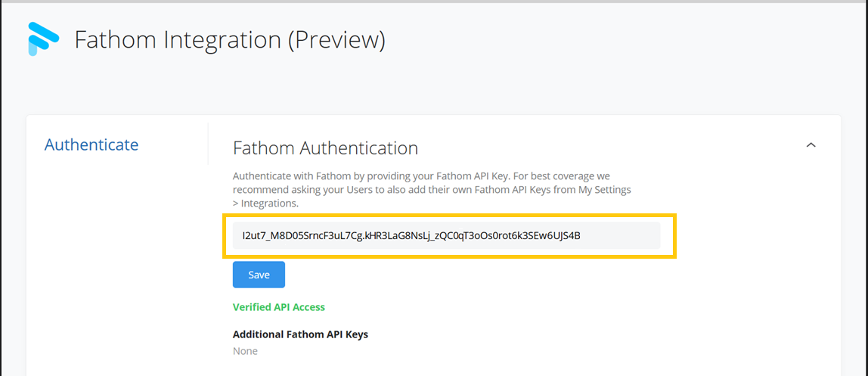The height and width of the screenshot is (376, 868).
Task: Click the 'zQC0qT3oOs0rot6k3SEw6' portion of the key
Action: tap(488, 235)
